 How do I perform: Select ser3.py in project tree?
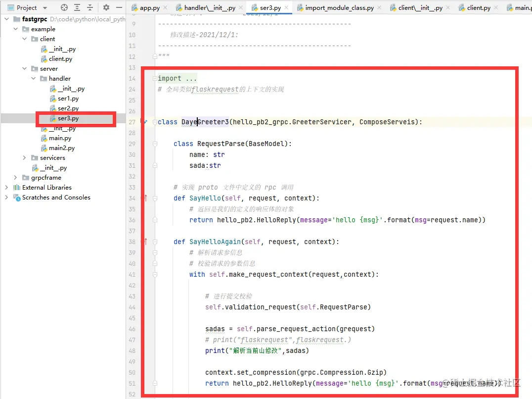pos(68,118)
